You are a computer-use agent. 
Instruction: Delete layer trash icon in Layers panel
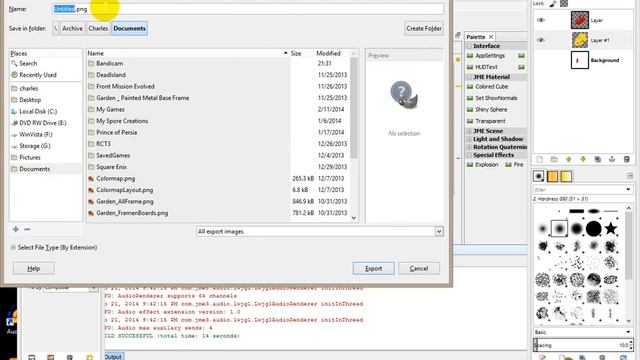tap(627, 159)
